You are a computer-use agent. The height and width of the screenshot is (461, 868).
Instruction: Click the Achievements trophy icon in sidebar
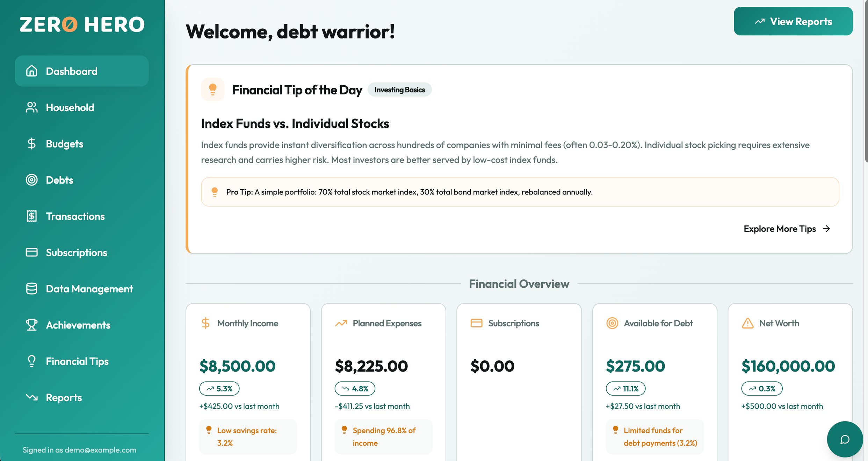(31, 325)
